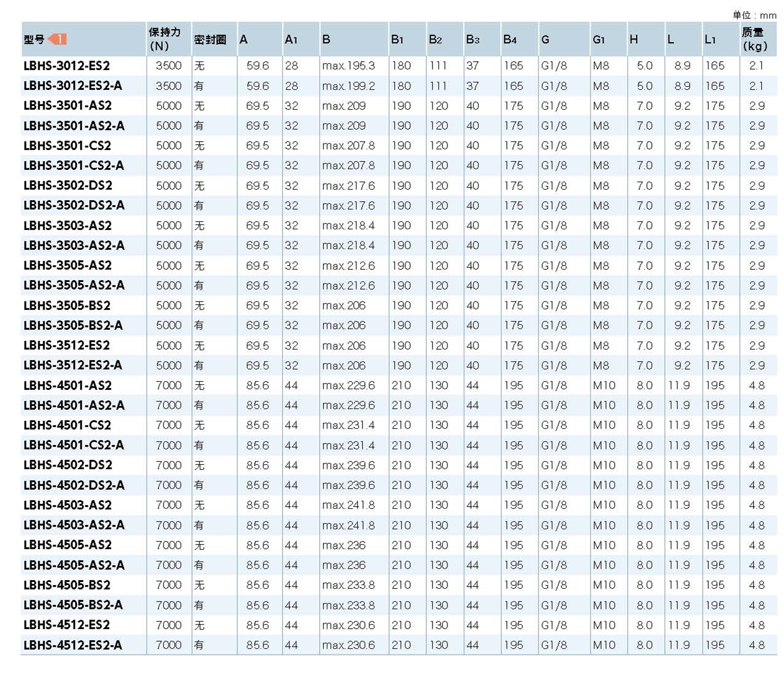Select model LBHS-3501-CS2-A
784x678 pixels.
74,165
